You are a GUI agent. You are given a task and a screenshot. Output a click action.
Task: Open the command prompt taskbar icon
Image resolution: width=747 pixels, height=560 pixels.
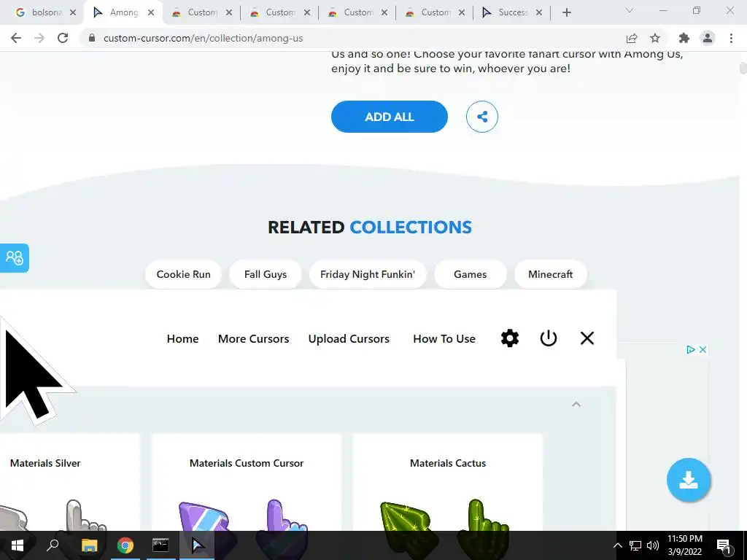160,545
